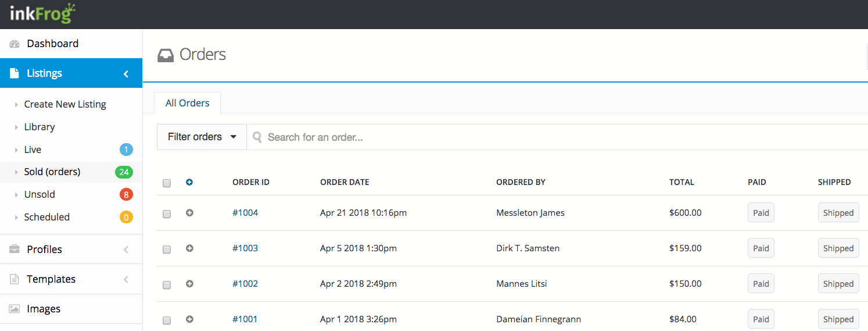Click plus icon beside order #1002
This screenshot has width=868, height=331.
click(x=189, y=284)
